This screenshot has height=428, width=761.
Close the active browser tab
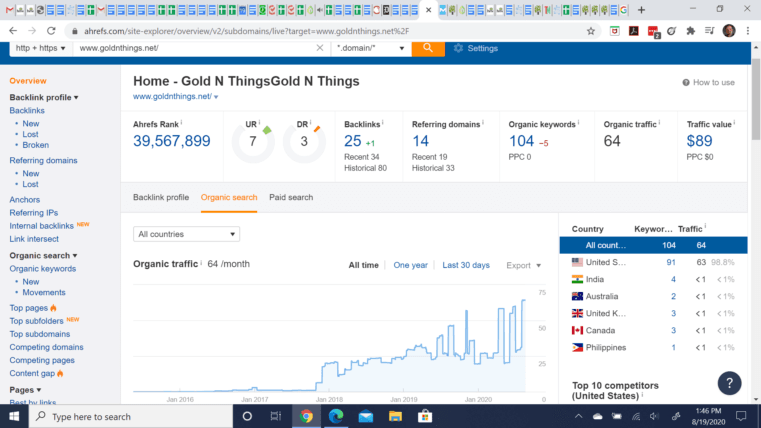click(x=428, y=10)
